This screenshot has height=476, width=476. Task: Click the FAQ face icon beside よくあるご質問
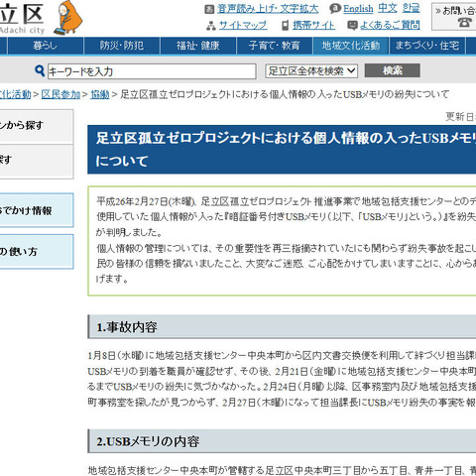[352, 26]
